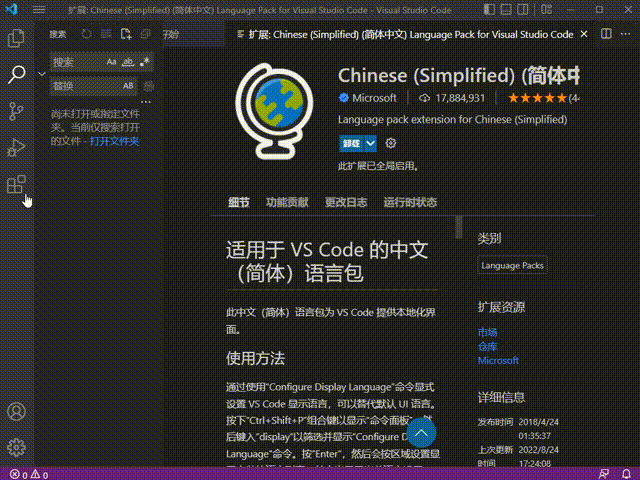This screenshot has width=640, height=480.
Task: Toggle primary side bar layout icon
Action: coord(489,9)
